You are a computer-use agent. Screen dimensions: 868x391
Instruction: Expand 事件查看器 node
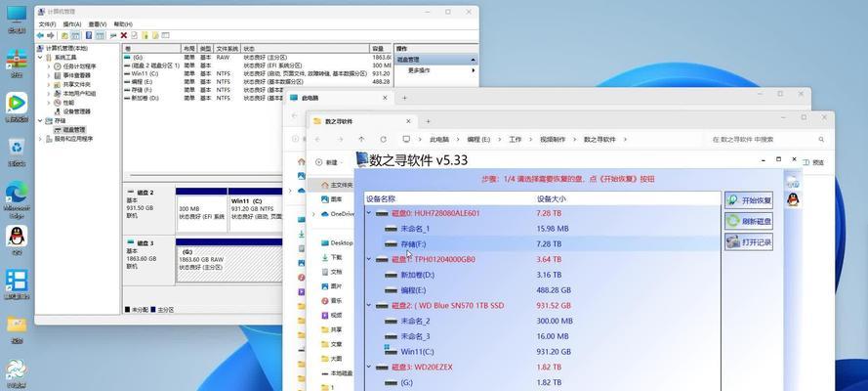[x=48, y=75]
